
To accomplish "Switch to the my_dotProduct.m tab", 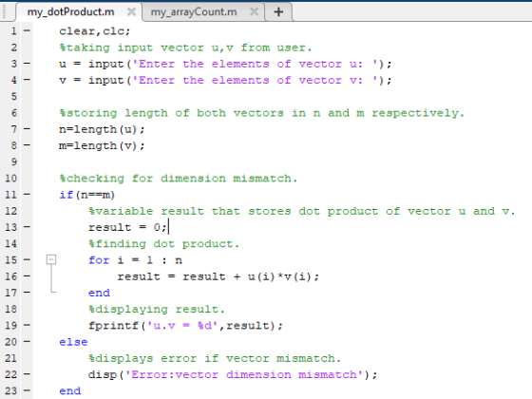I will tap(70, 12).
